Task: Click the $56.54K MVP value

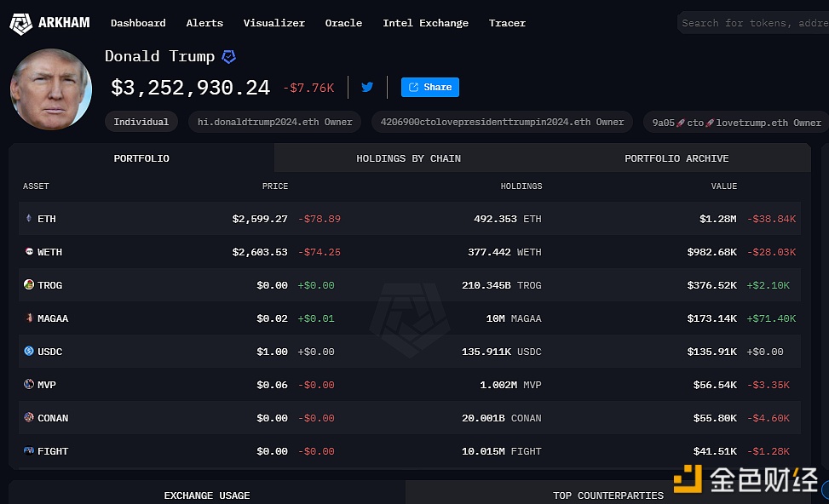Action: (x=715, y=385)
